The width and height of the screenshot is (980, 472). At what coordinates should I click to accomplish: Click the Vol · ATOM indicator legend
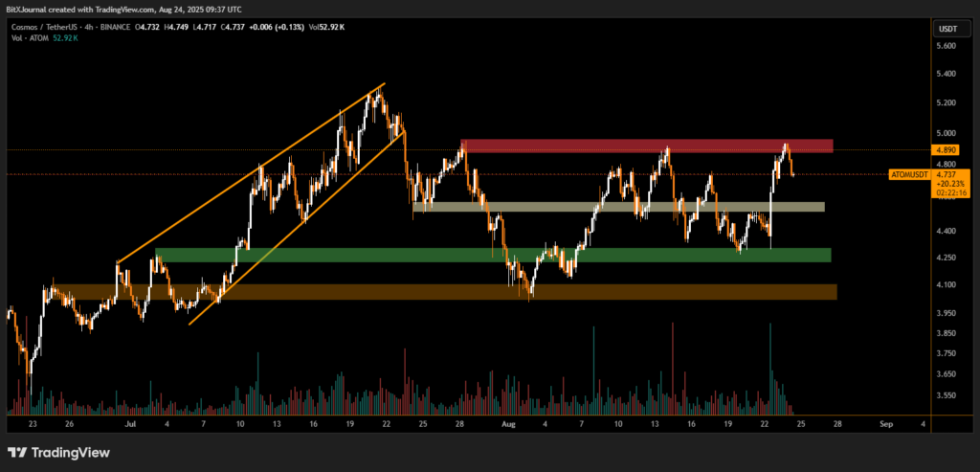28,37
